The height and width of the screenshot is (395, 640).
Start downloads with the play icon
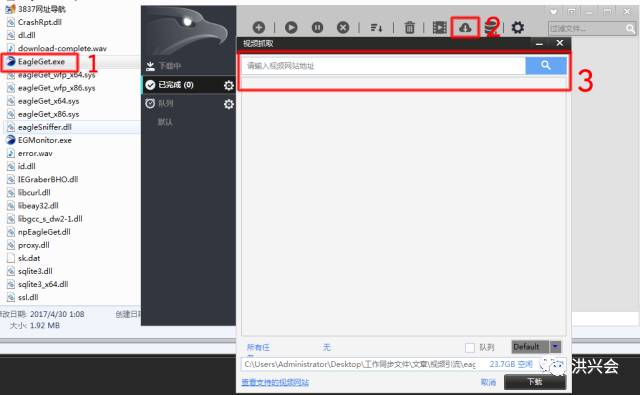291,27
